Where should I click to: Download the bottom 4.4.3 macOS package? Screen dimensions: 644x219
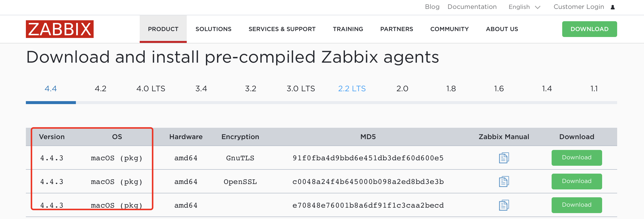pyautogui.click(x=576, y=205)
